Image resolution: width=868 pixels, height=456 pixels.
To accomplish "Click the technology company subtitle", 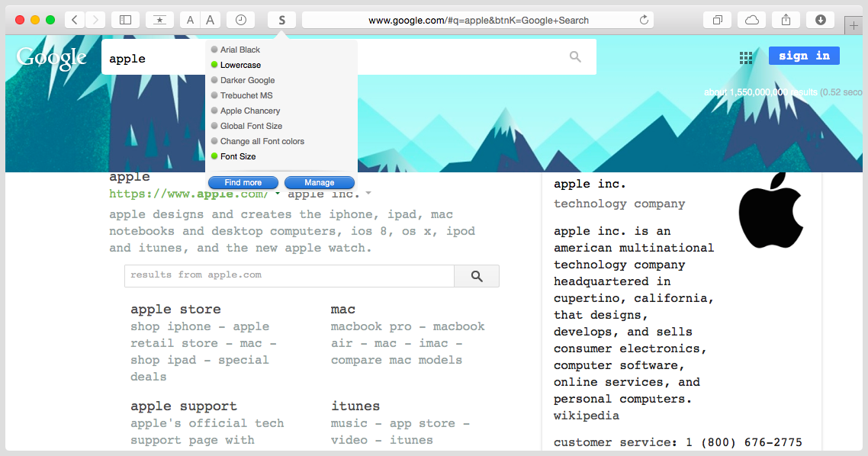I will [x=619, y=204].
